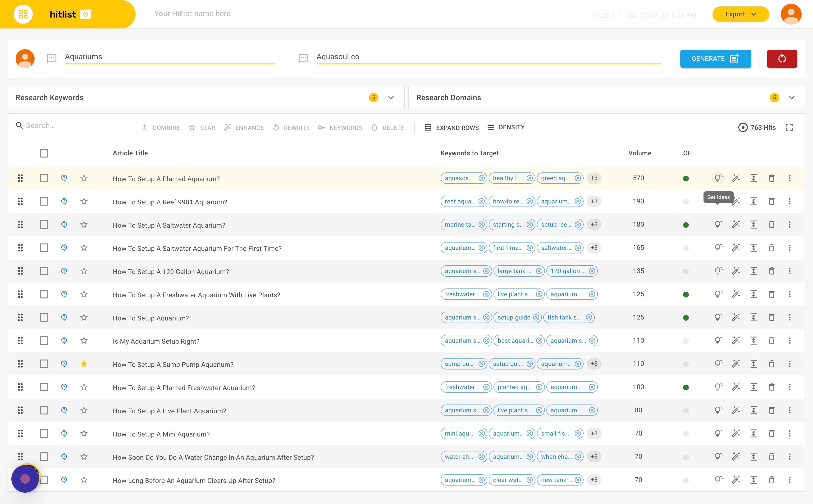813x504 pixels.
Task: Open more options for Water Change row
Action: pyautogui.click(x=790, y=457)
